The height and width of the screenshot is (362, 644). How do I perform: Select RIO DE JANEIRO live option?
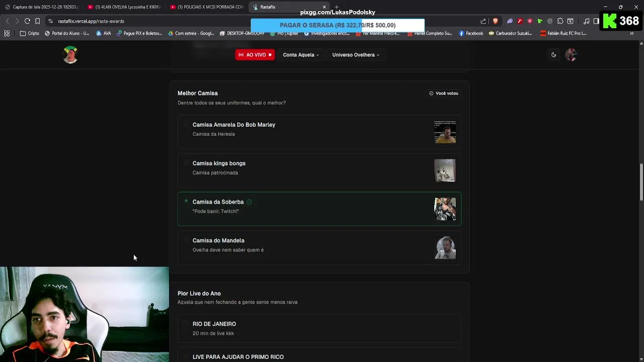[319, 329]
